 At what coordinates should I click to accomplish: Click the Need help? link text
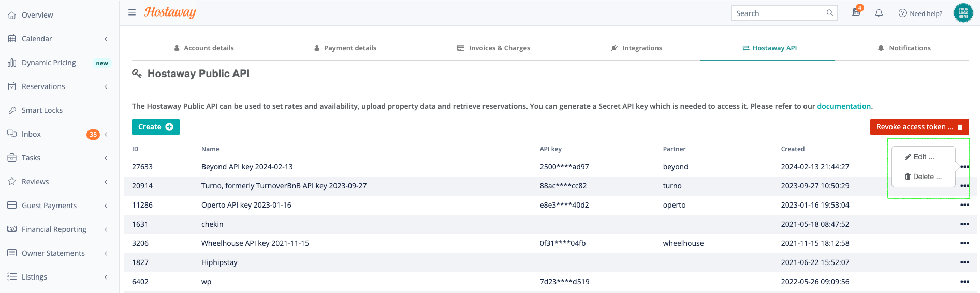926,13
